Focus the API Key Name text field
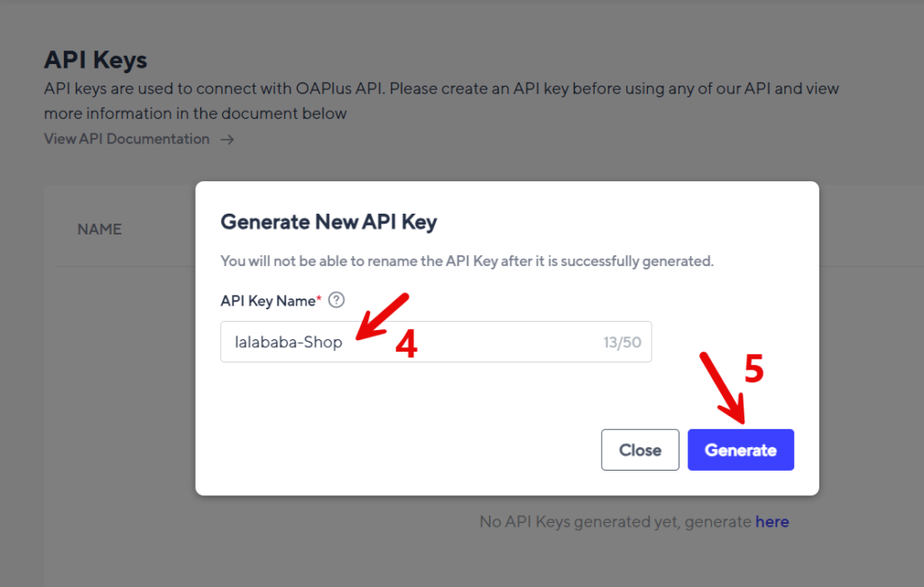This screenshot has width=924, height=587. [x=406, y=343]
